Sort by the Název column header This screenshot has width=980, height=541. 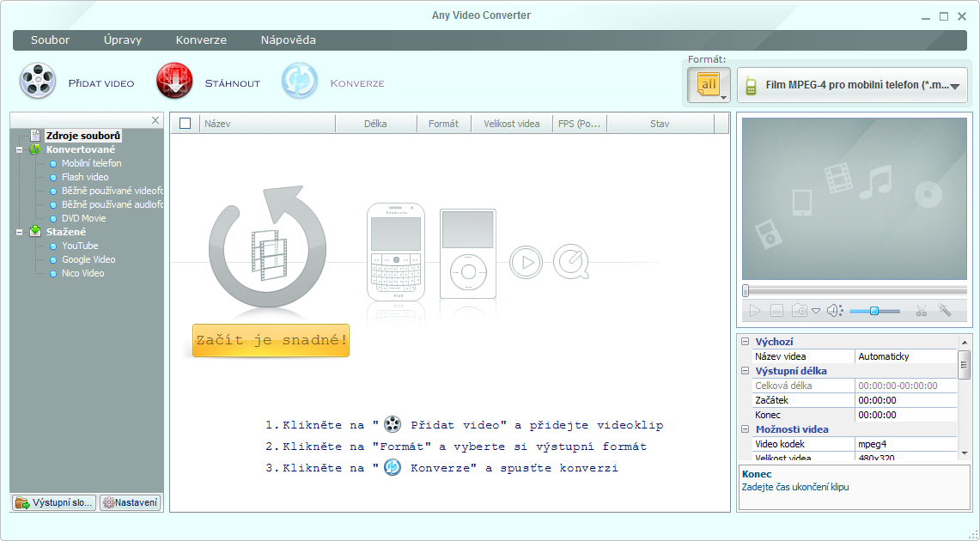coord(267,124)
